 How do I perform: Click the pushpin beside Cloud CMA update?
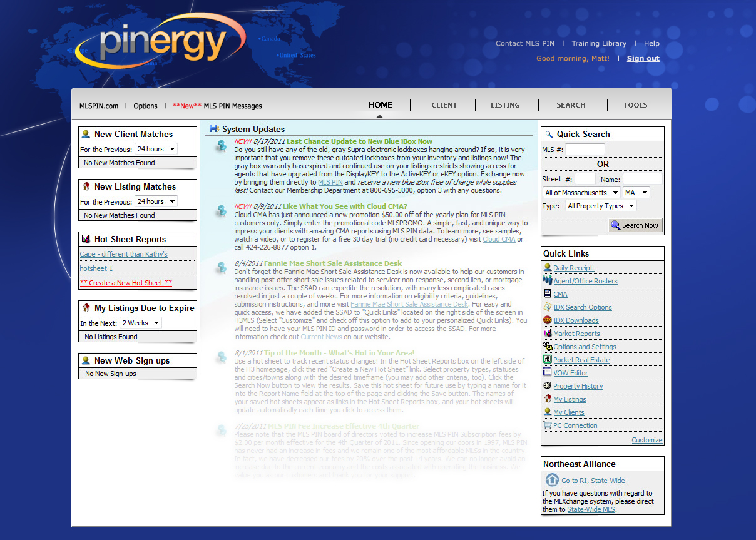pyautogui.click(x=220, y=210)
